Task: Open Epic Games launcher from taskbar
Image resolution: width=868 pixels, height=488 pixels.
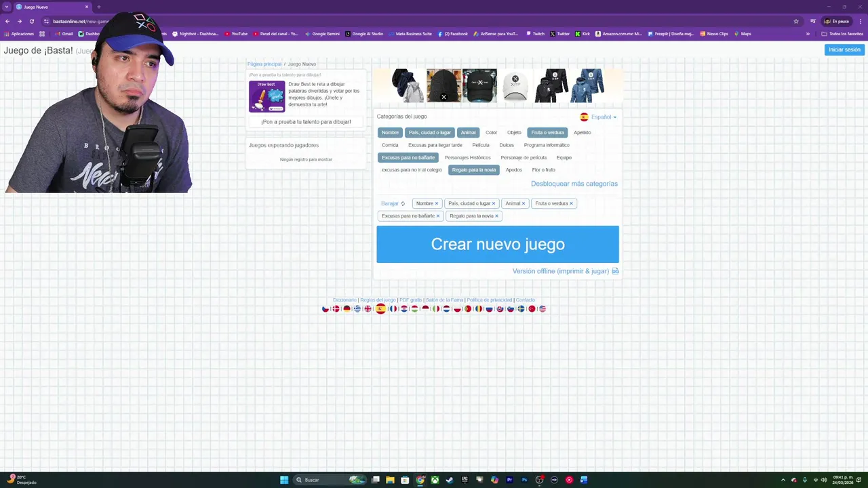Action: pos(465,480)
